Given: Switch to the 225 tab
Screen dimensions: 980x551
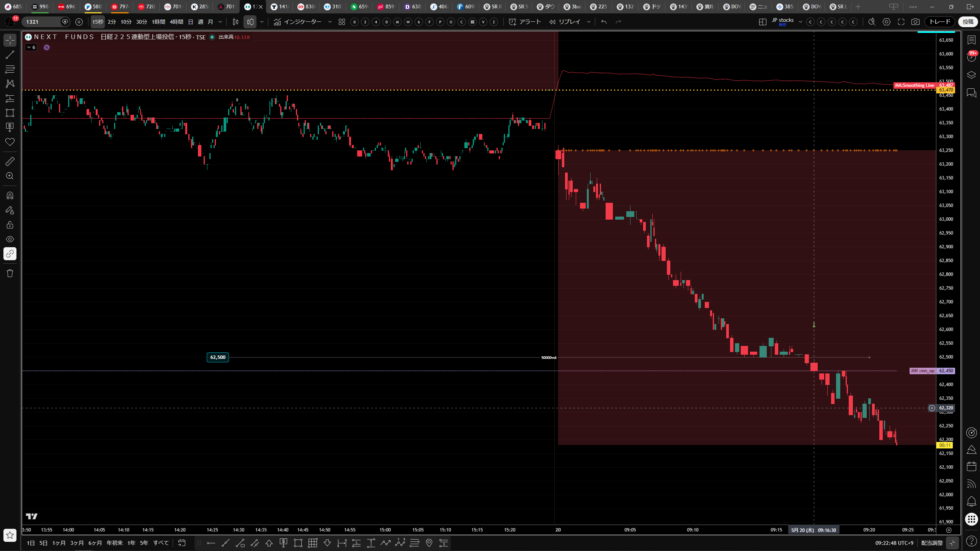Looking at the screenshot, I should [599, 7].
